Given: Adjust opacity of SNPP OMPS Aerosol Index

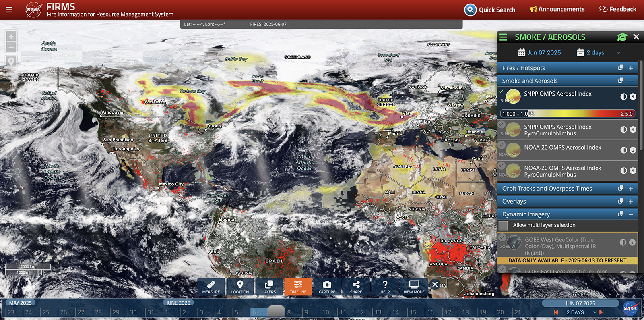Looking at the screenshot, I should click(x=623, y=97).
